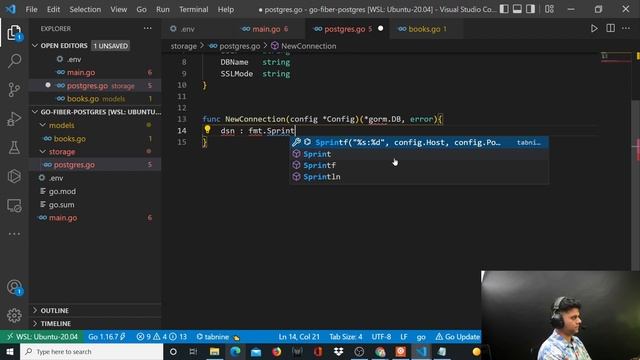Screen dimensions: 640x360
Task: Click the Go 1.16.7 version status item
Action: [x=107, y=337]
